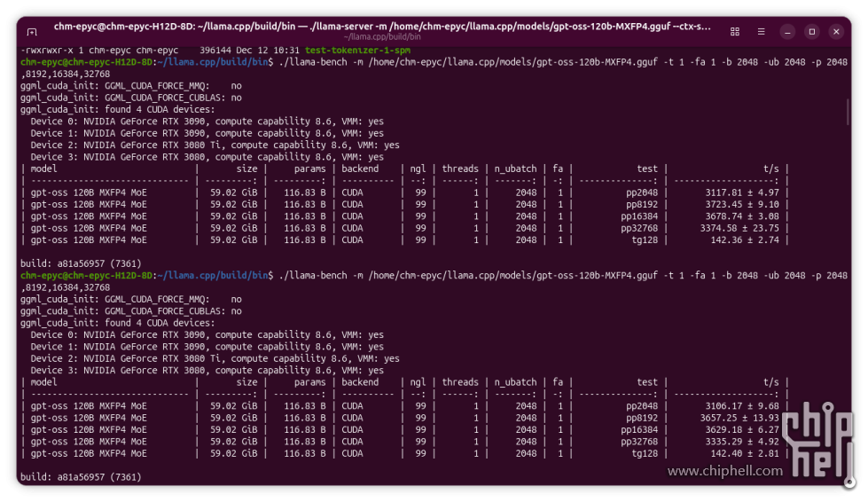Click the terminal vertical scrollbar thumb
Image resolution: width=868 pixels, height=502 pixels.
coord(847,112)
